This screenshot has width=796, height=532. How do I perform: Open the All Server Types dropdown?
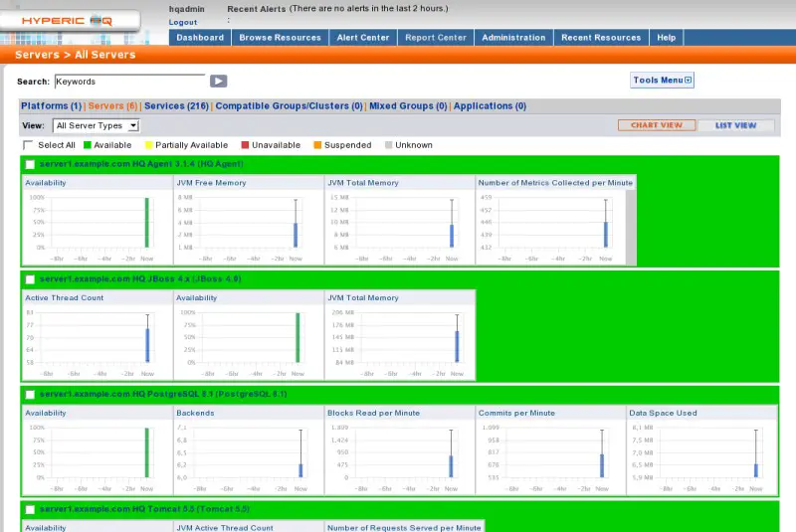tap(96, 125)
